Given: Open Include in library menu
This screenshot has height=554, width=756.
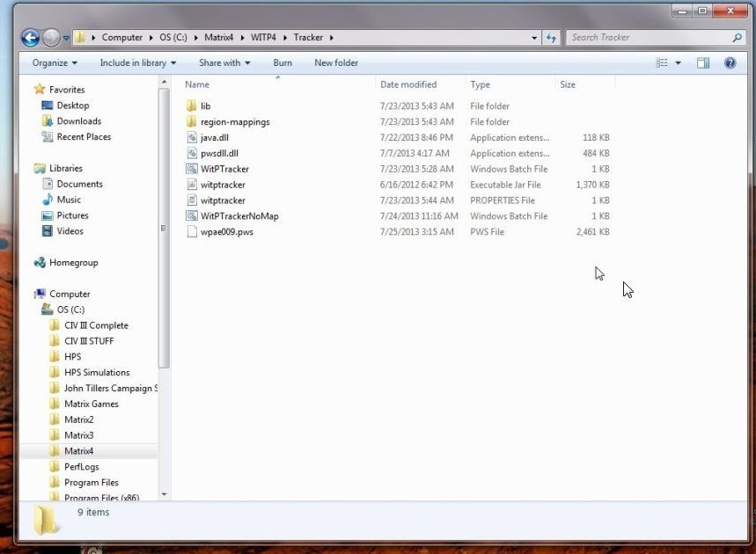Looking at the screenshot, I should click(138, 63).
